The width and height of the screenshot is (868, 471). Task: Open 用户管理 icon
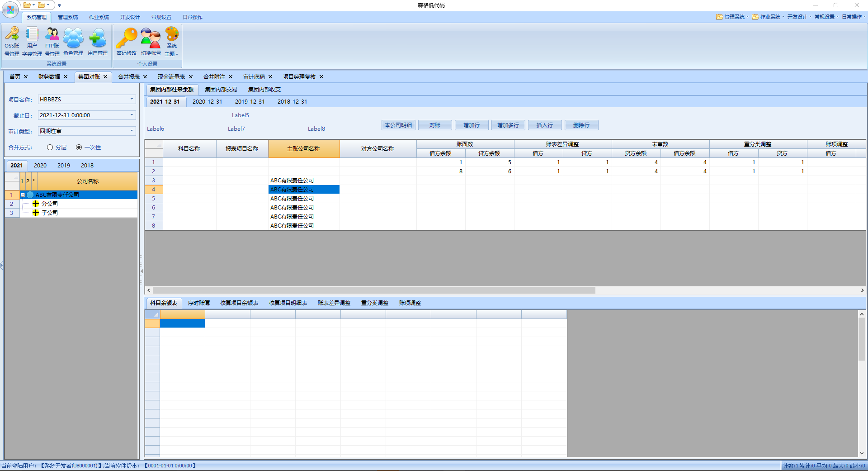click(97, 42)
